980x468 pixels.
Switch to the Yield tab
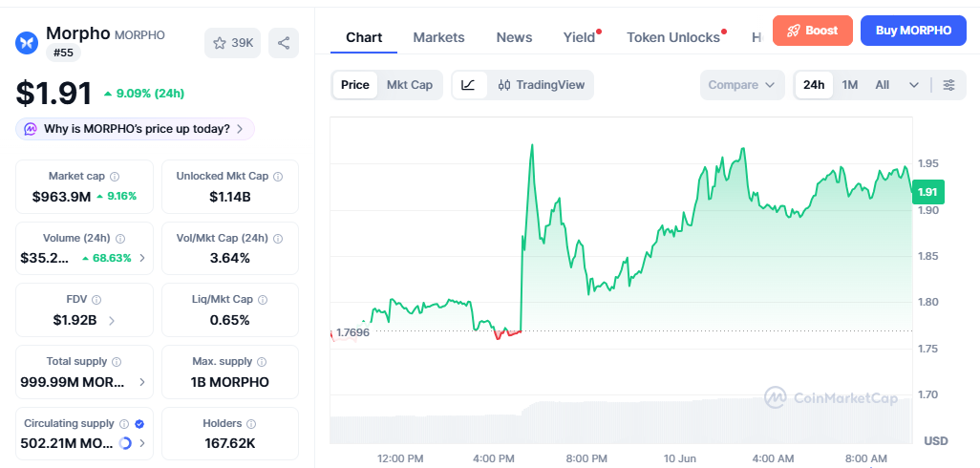point(579,37)
